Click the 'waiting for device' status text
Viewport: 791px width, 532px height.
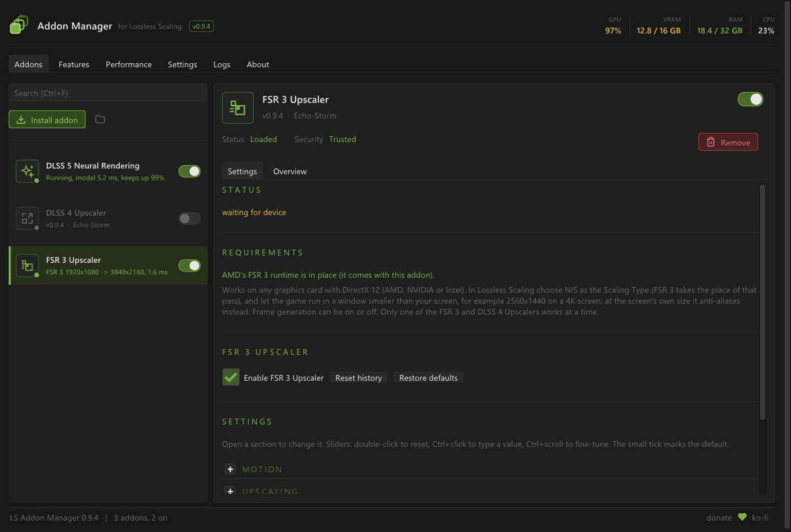tap(254, 212)
